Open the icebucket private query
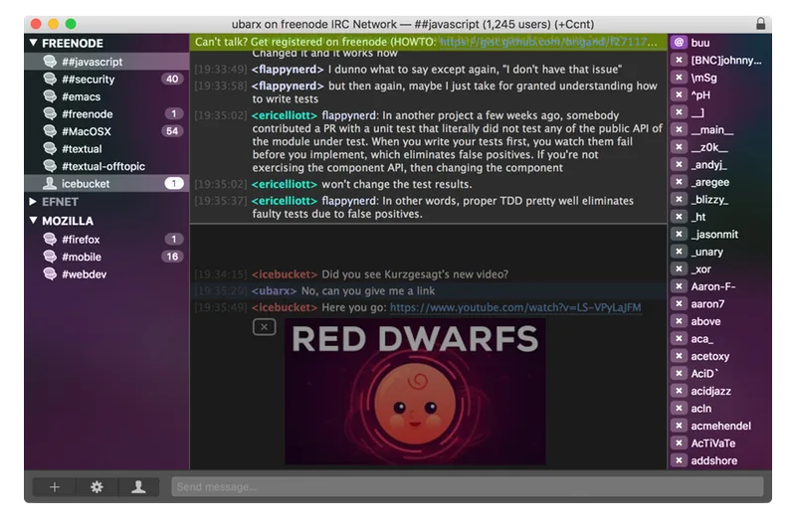This screenshot has width=796, height=532. 106,184
